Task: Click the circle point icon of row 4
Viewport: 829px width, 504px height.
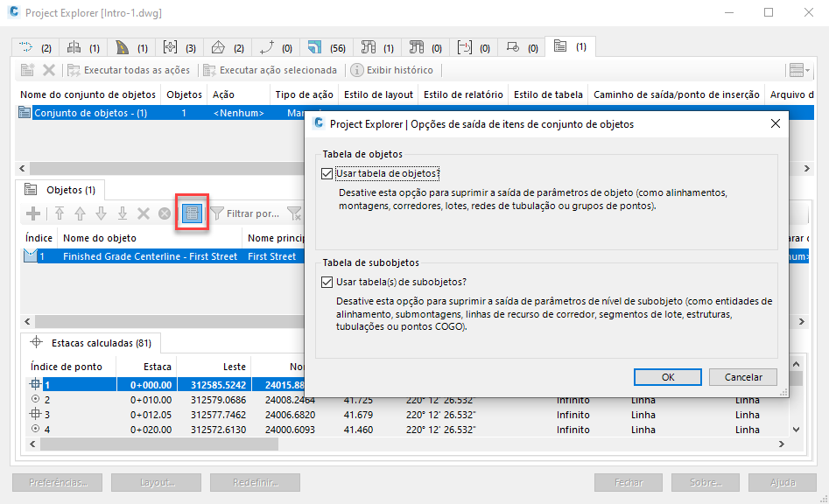Action: click(35, 429)
